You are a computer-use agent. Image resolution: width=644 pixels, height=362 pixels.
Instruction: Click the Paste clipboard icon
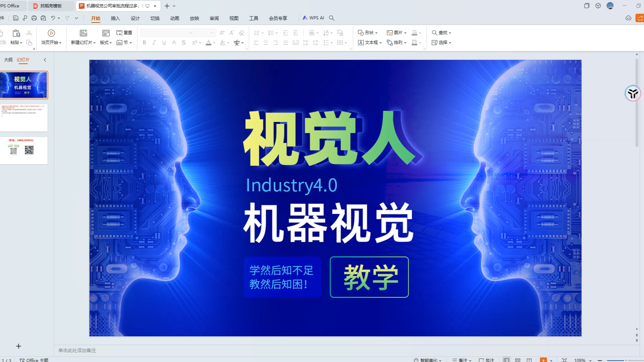click(x=16, y=33)
